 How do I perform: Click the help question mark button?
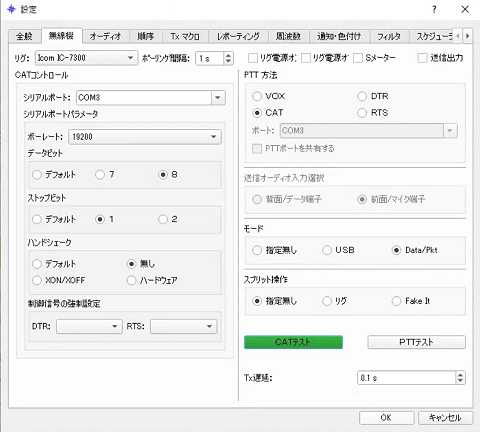click(x=434, y=9)
